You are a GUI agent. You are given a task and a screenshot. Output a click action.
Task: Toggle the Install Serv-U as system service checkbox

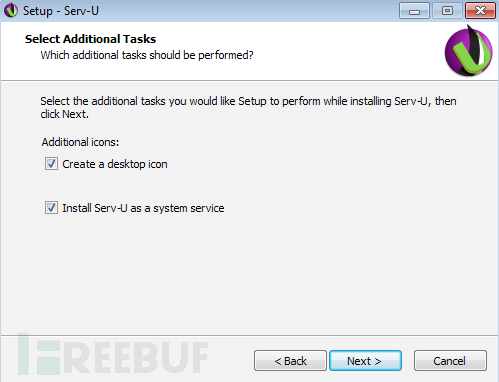click(x=51, y=208)
